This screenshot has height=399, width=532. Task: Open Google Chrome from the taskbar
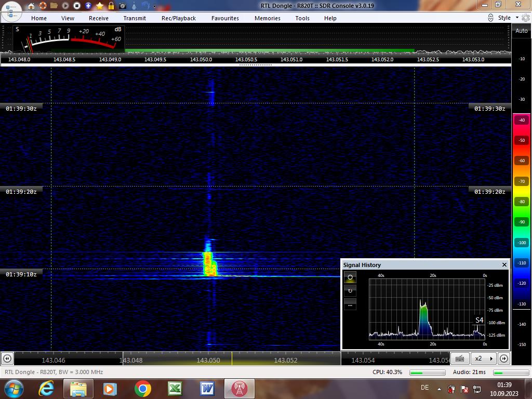[x=142, y=389]
